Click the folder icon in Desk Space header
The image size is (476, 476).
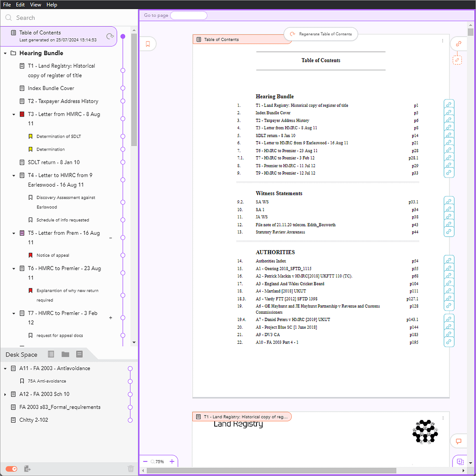point(65,354)
